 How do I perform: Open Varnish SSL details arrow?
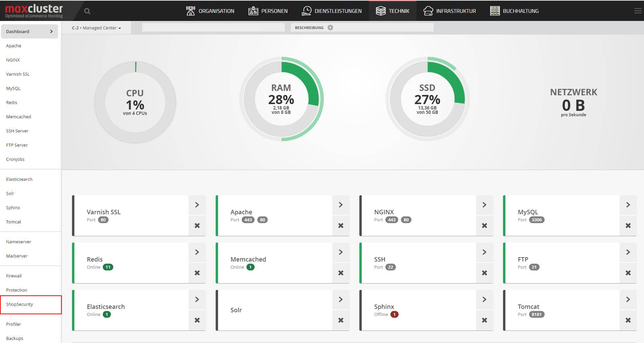click(x=197, y=205)
